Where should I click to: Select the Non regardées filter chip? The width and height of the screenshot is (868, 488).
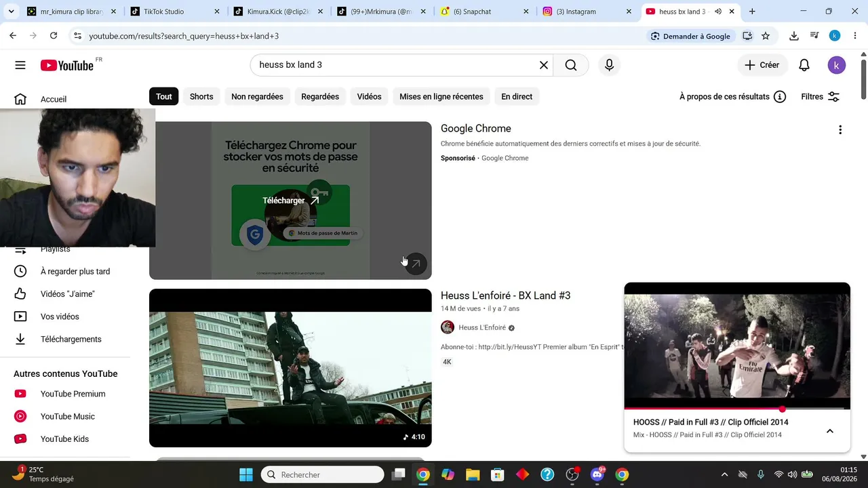[257, 96]
